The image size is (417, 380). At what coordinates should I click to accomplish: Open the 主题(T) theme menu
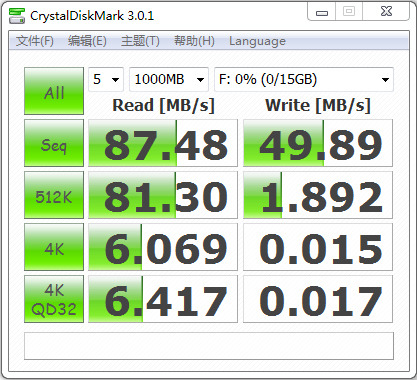click(x=140, y=41)
